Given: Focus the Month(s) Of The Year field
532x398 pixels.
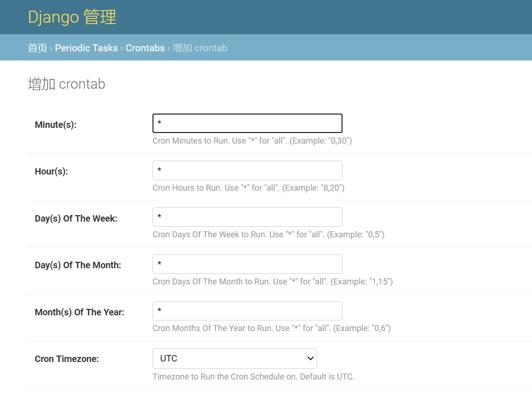Looking at the screenshot, I should [247, 311].
